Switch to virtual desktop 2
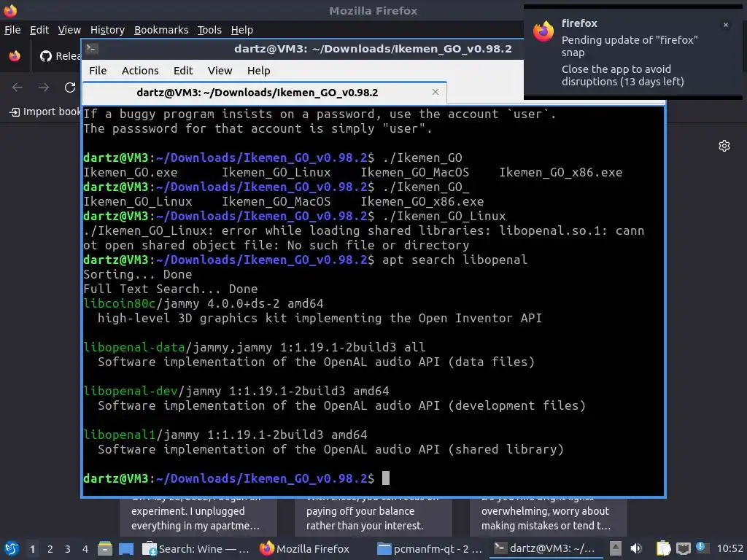Viewport: 747px width, 560px height. (x=50, y=549)
